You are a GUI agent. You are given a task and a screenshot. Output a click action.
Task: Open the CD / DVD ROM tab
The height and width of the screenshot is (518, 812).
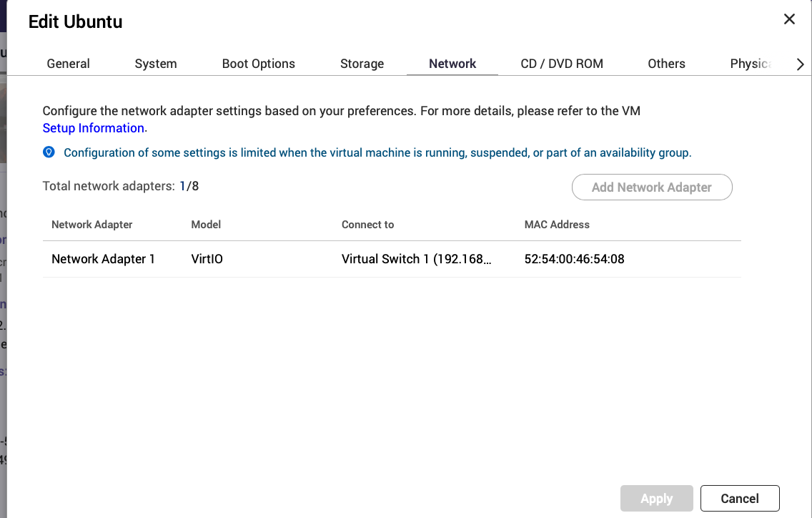pyautogui.click(x=561, y=64)
